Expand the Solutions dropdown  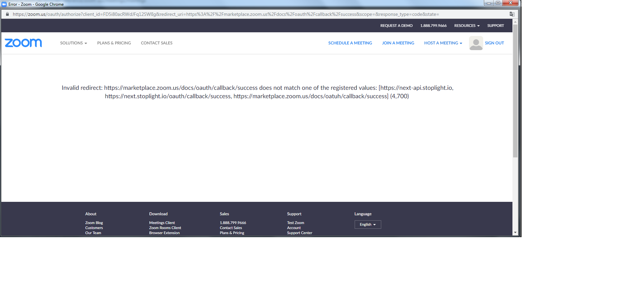(73, 43)
